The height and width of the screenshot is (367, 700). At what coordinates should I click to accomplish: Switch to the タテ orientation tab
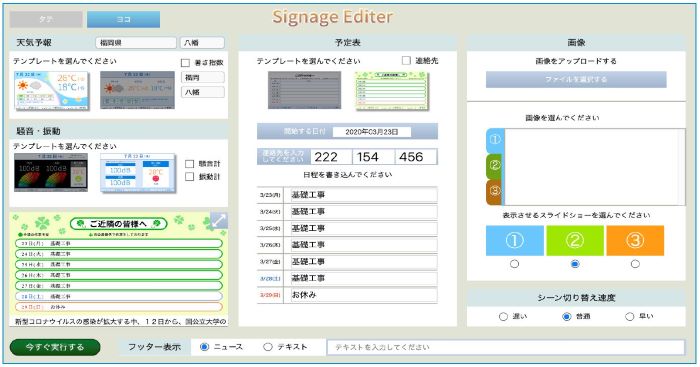pyautogui.click(x=46, y=20)
